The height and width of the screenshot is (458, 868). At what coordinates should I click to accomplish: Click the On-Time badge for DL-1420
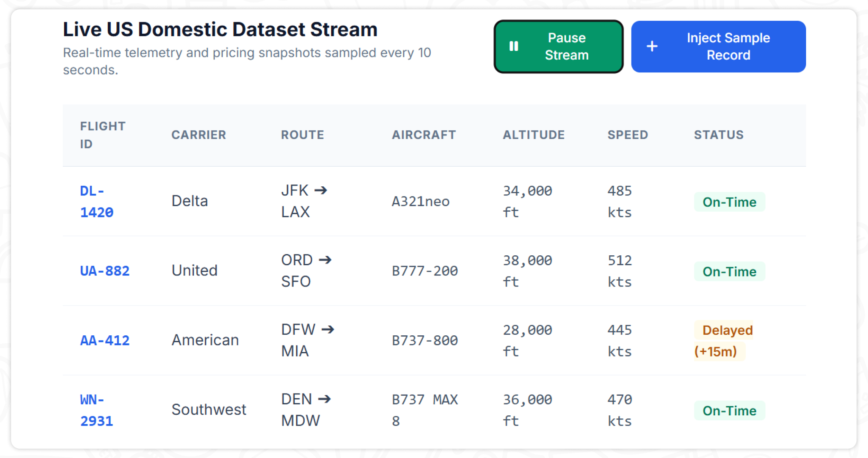729,202
